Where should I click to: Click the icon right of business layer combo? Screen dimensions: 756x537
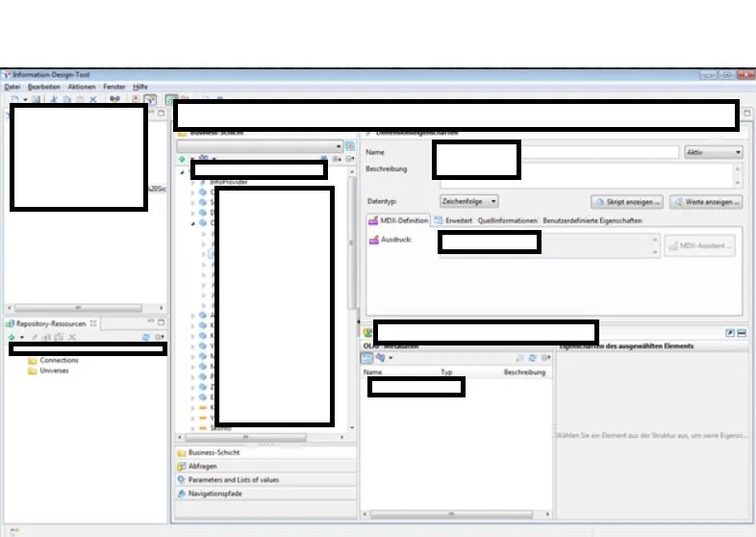click(x=350, y=145)
